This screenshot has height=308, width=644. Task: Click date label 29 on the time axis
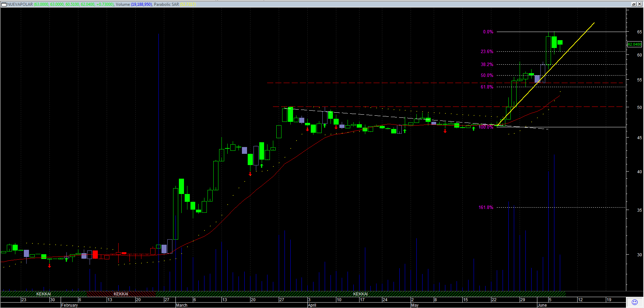click(523, 300)
